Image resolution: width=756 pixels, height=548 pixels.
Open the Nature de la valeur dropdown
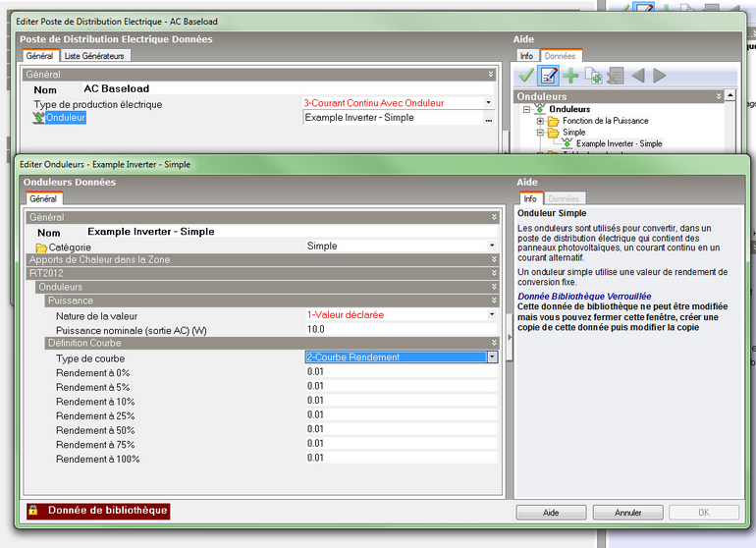[492, 315]
